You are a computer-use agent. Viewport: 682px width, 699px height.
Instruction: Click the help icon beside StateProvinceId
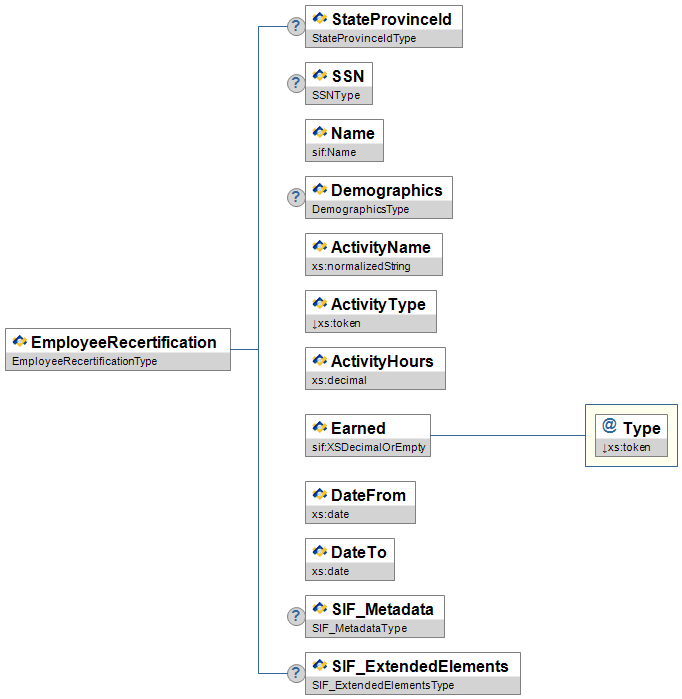tap(296, 27)
